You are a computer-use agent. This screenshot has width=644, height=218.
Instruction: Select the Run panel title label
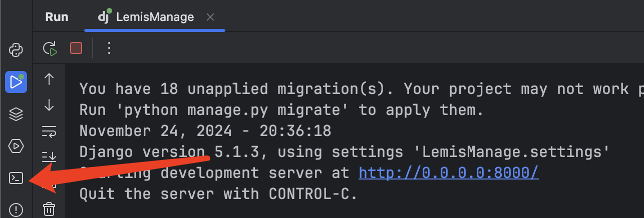click(57, 17)
